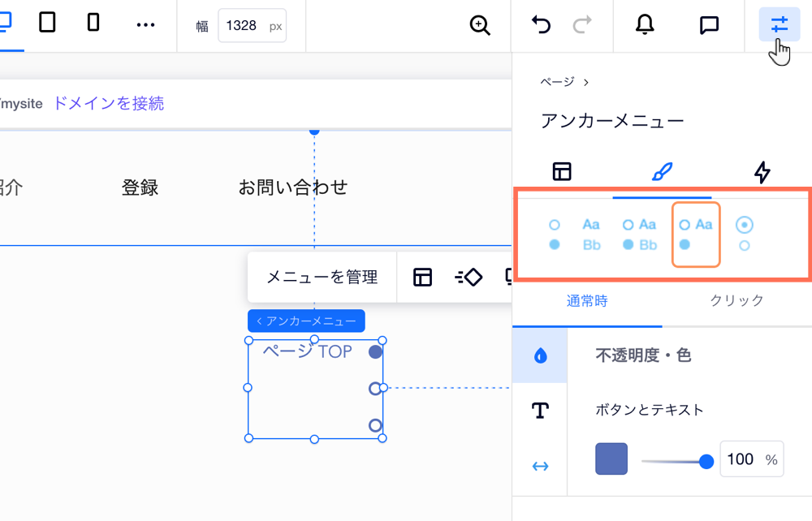Switch to mobile viewport icon
This screenshot has width=812, height=521.
click(x=93, y=23)
